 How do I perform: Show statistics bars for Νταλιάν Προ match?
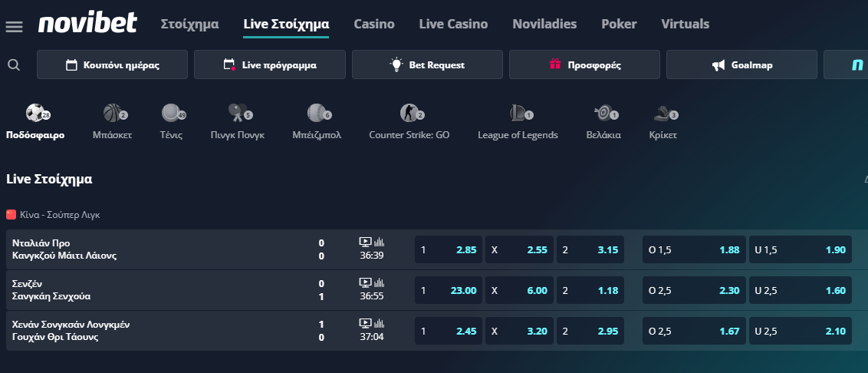click(379, 242)
